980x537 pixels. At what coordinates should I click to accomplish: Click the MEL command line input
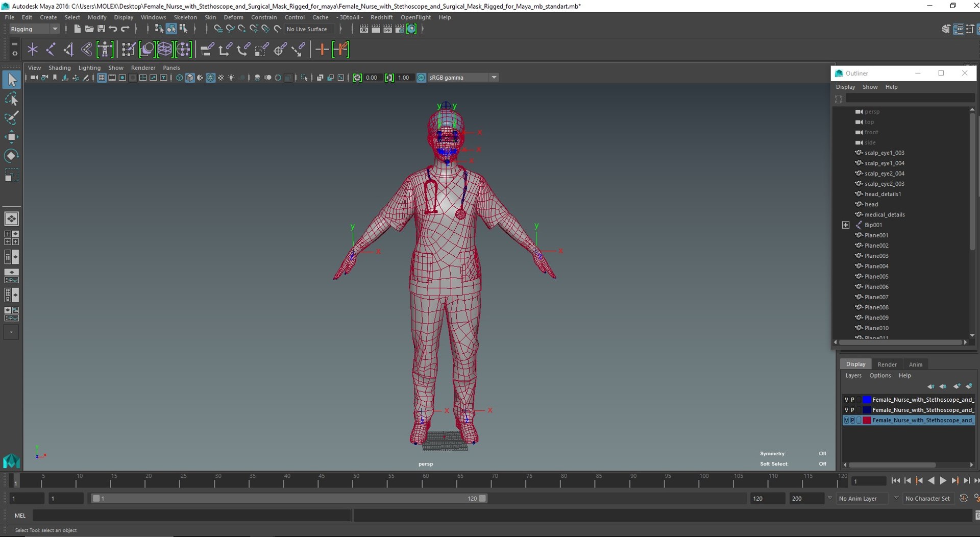point(192,516)
